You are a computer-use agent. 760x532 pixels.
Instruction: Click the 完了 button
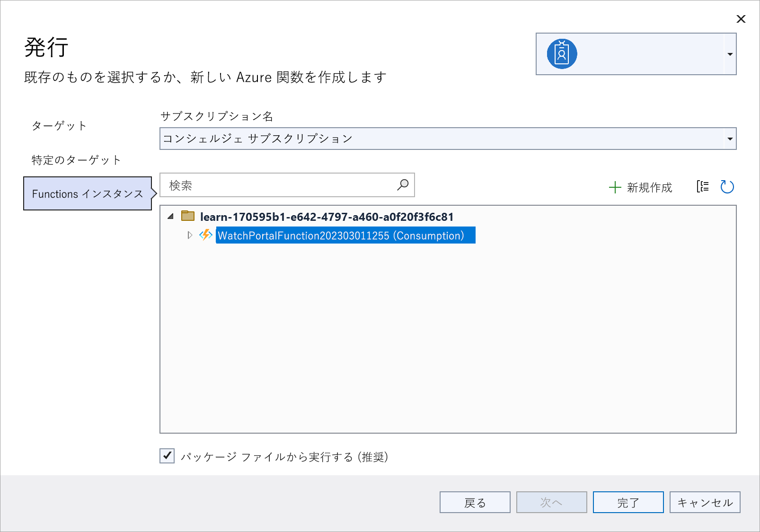click(628, 502)
